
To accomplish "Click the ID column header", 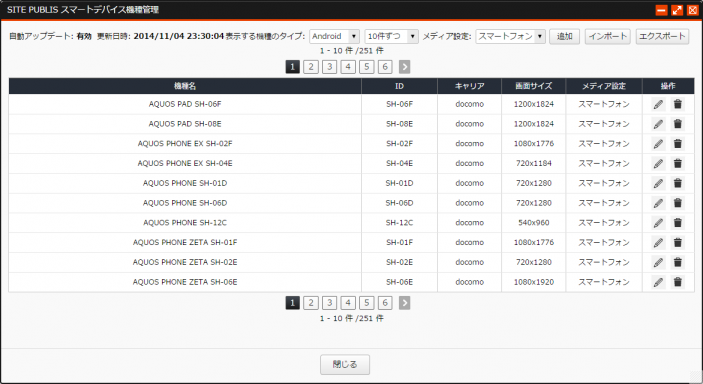I will (399, 86).
